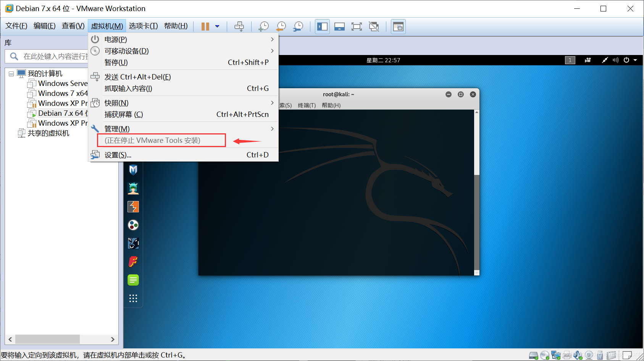Image resolution: width=644 pixels, height=361 pixels.
Task: Click the CD/DVD drive status bar icon
Action: point(545,355)
